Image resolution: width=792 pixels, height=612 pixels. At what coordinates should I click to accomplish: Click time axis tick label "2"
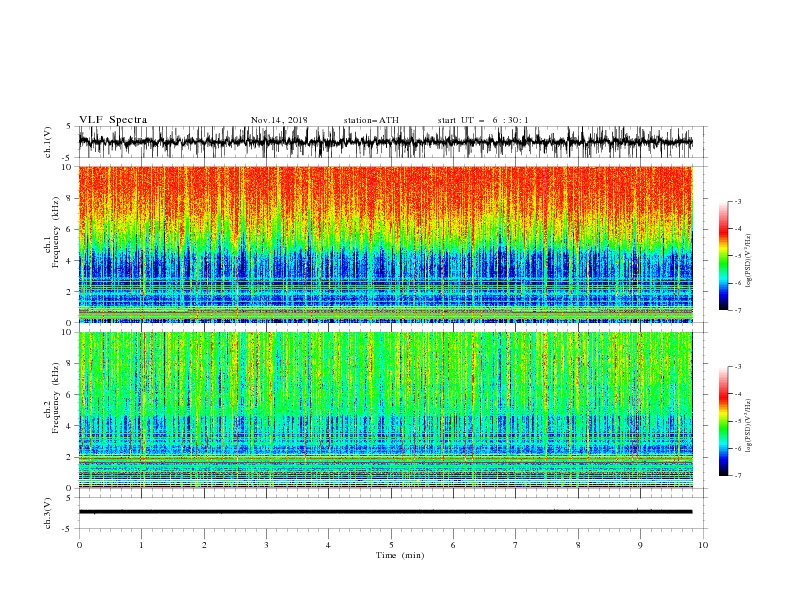click(204, 545)
